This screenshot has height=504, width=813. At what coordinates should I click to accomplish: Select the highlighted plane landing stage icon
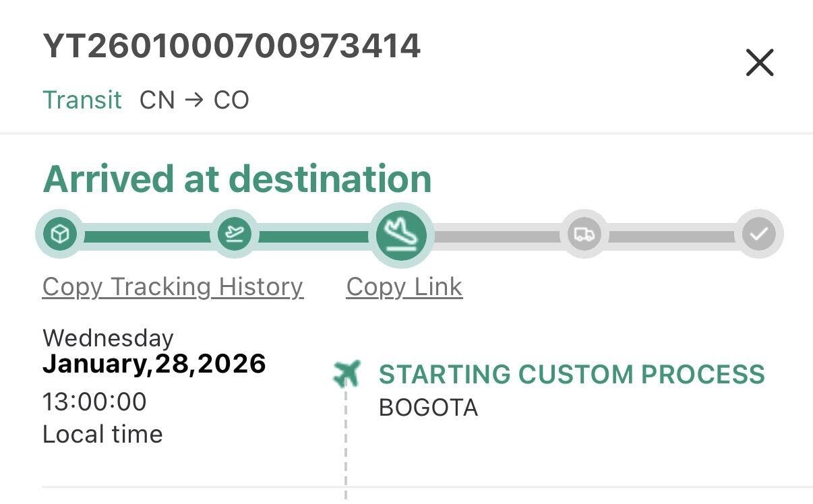click(x=401, y=235)
